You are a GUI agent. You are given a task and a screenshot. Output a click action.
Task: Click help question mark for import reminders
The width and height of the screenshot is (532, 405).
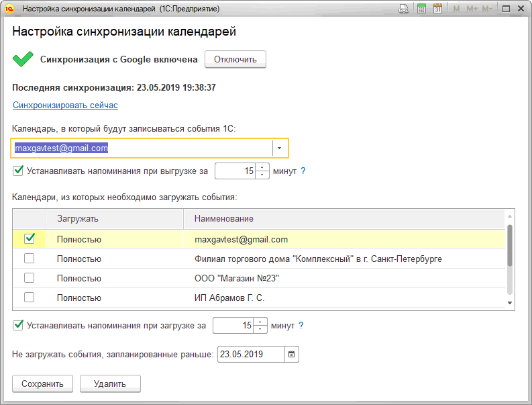point(301,326)
